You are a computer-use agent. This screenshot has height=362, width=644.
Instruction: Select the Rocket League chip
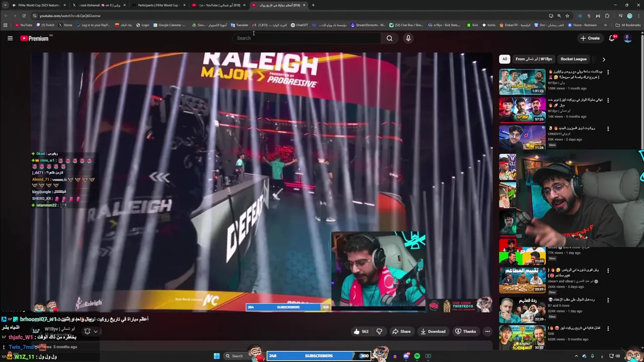(574, 59)
